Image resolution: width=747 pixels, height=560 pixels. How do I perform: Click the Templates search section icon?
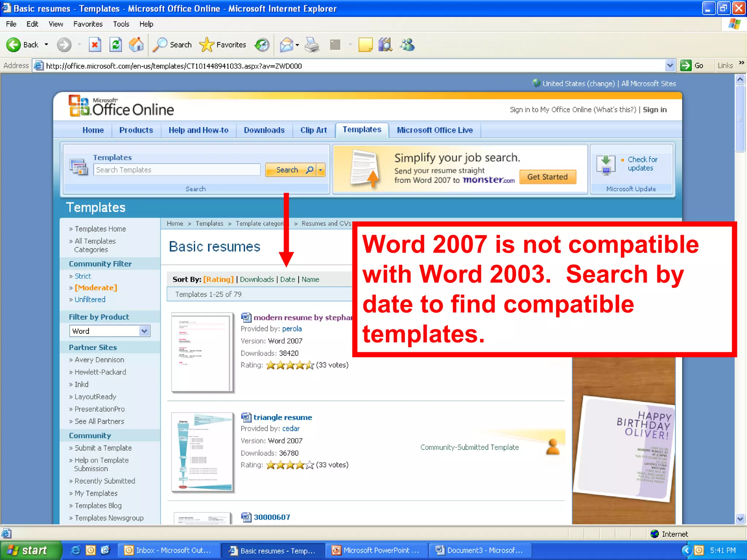pos(79,167)
